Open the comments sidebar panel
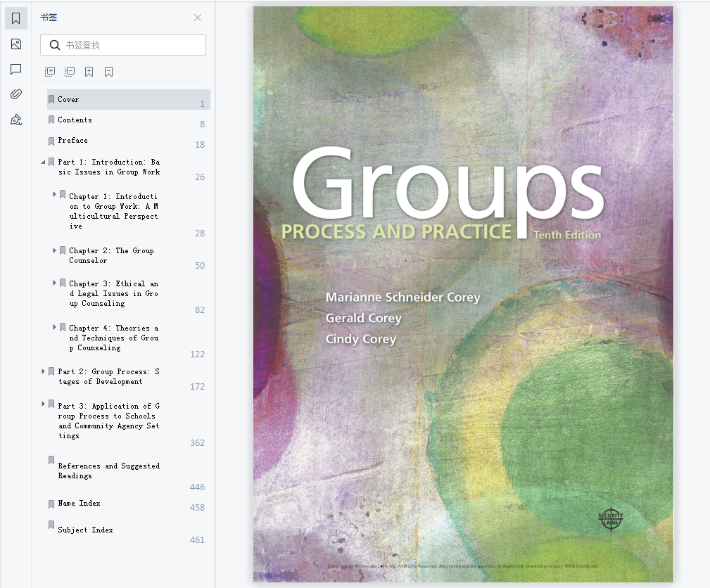The image size is (710, 588). pyautogui.click(x=16, y=69)
